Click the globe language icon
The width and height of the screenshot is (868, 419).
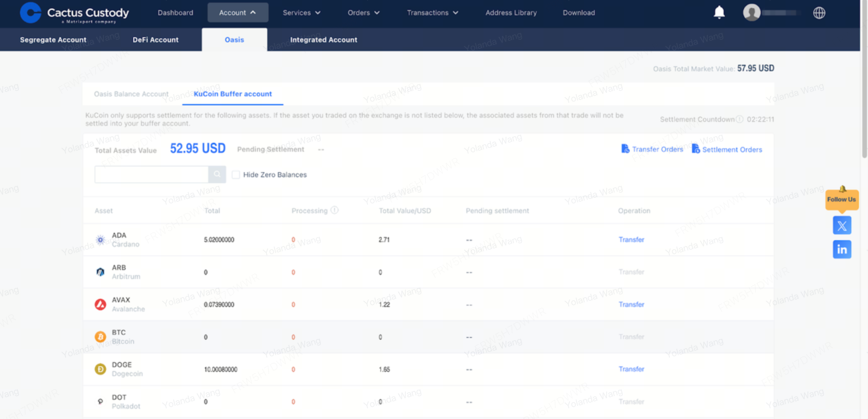coord(819,13)
